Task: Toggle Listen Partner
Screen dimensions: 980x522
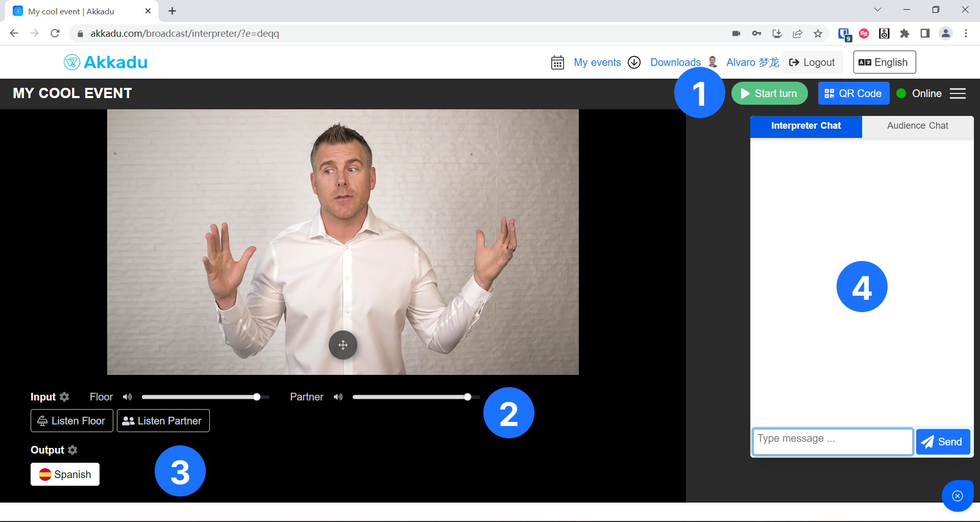Action: [x=163, y=421]
